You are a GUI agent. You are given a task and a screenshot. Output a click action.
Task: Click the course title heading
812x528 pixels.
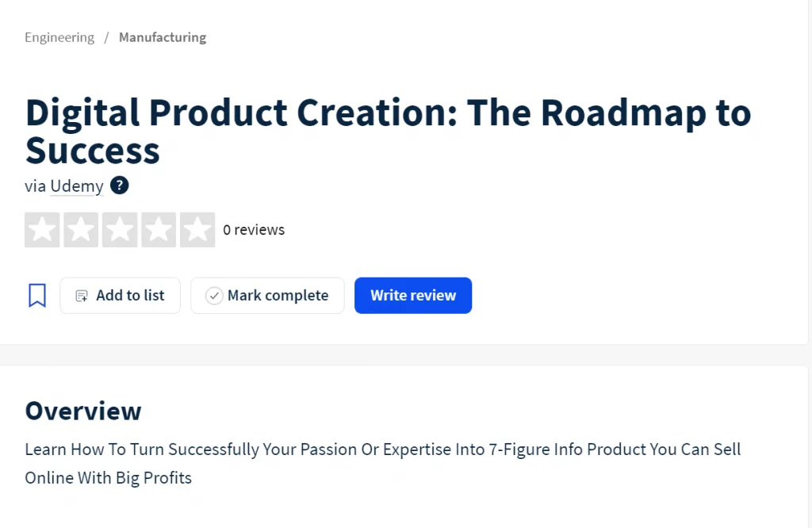tap(388, 132)
